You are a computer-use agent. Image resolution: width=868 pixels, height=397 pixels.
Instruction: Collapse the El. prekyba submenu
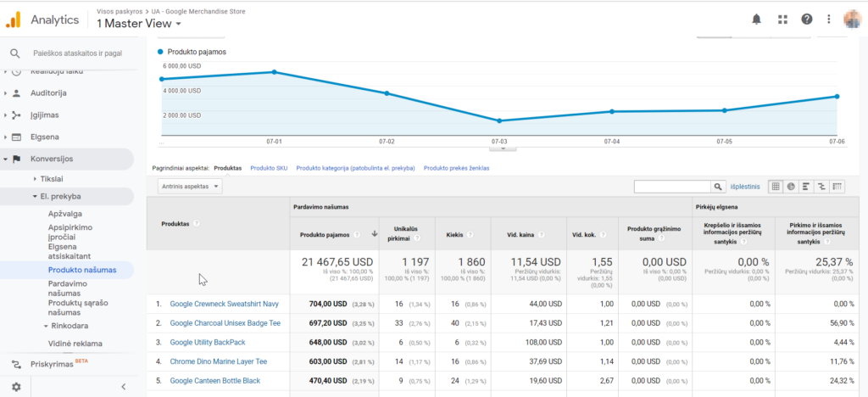(x=35, y=197)
